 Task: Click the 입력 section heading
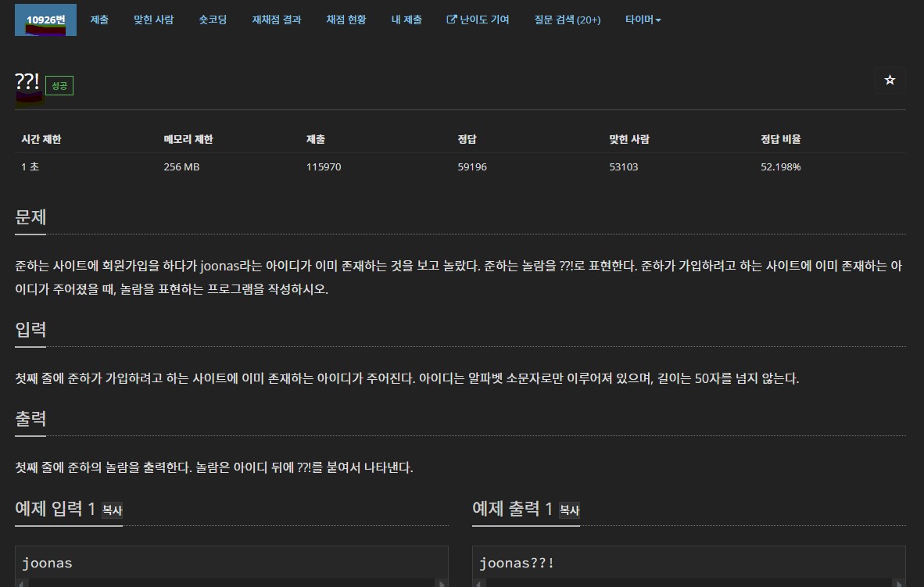30,329
